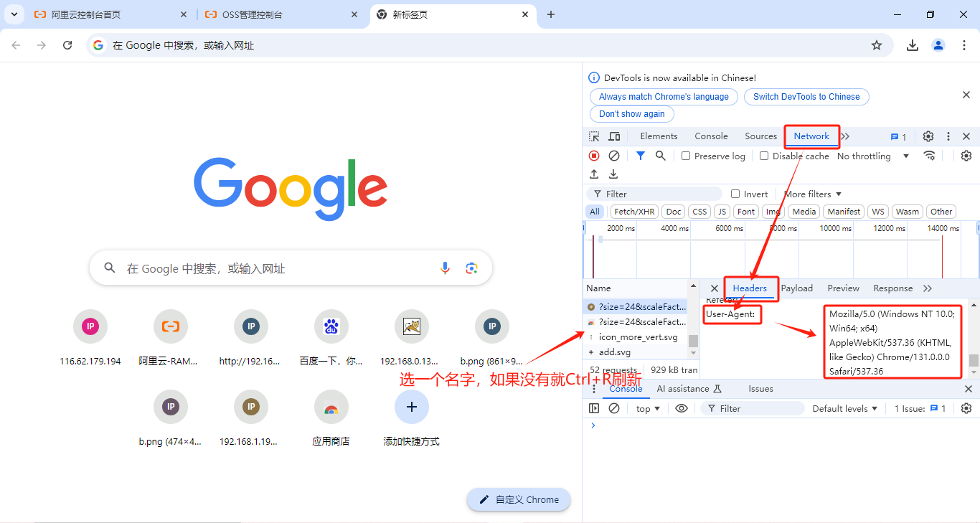
Task: Open DevTools customize three-dot menu
Action: tap(948, 136)
